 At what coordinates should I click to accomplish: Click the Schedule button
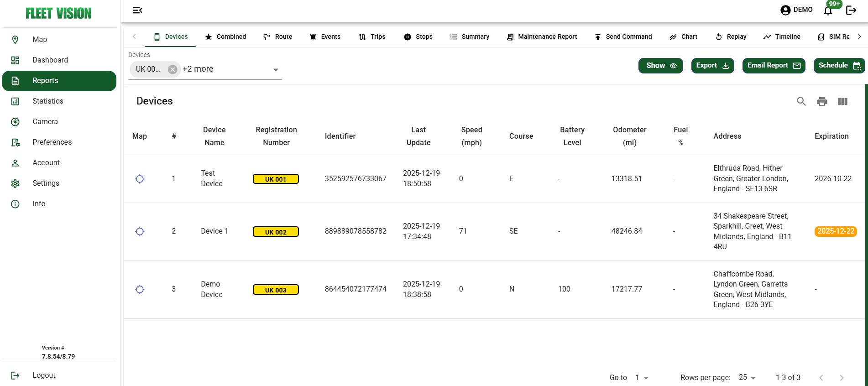point(839,66)
